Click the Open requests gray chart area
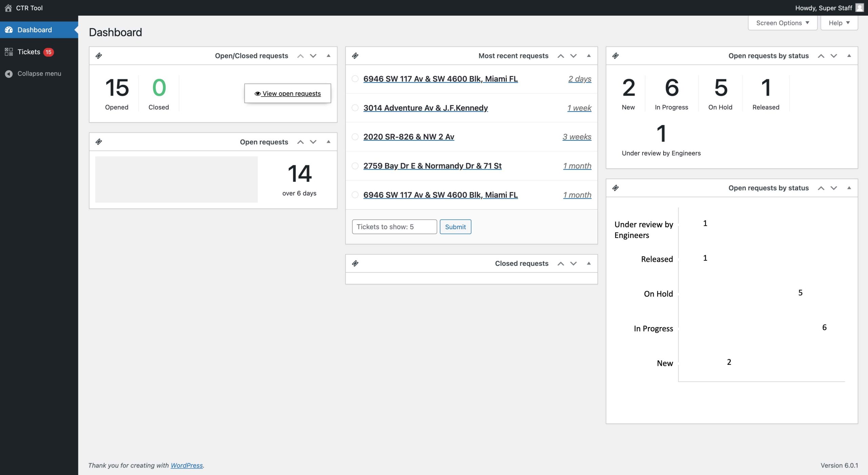This screenshot has height=475, width=868. 176,179
